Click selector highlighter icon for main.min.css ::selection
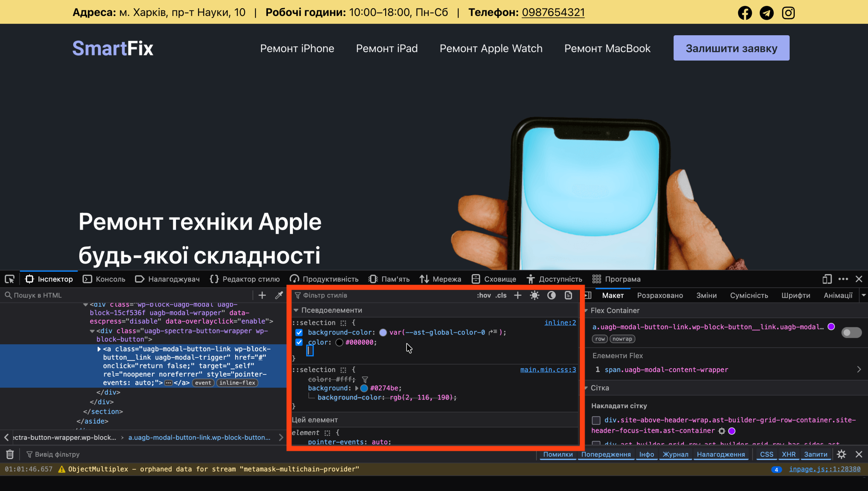 [x=343, y=370]
